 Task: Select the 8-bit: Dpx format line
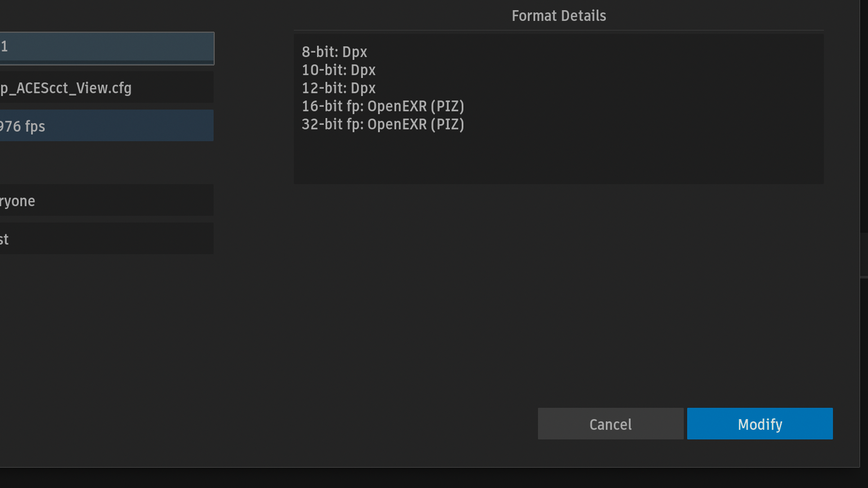[335, 52]
